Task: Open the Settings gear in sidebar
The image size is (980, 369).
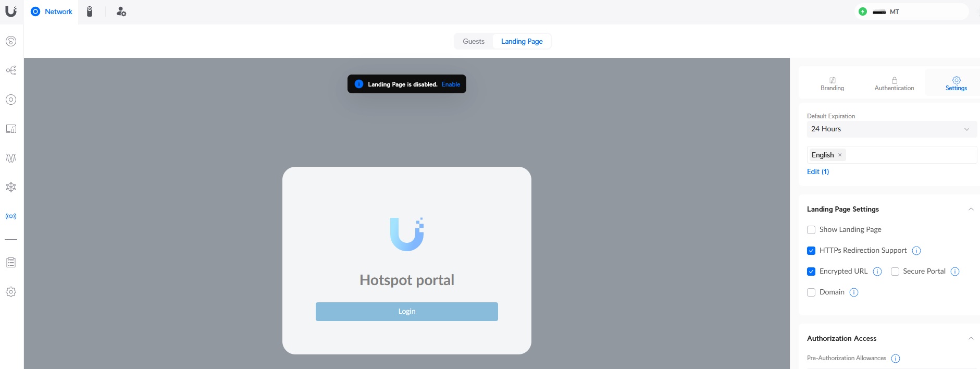Action: (11, 292)
